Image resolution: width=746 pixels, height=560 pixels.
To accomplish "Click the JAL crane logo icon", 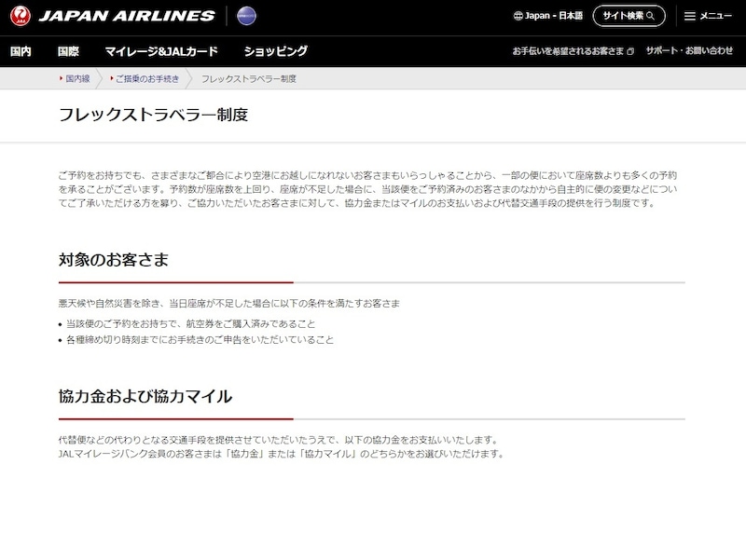I will 21,16.
